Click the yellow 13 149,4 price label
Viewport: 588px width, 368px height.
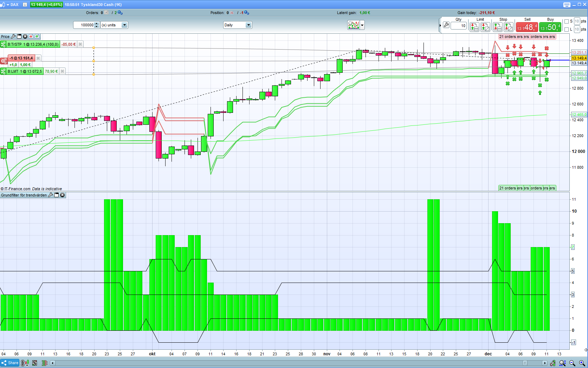click(579, 58)
